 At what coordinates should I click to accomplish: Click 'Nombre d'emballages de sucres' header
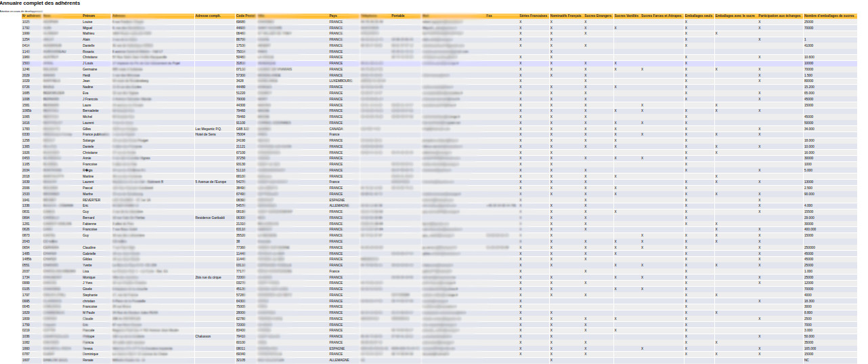tap(829, 16)
